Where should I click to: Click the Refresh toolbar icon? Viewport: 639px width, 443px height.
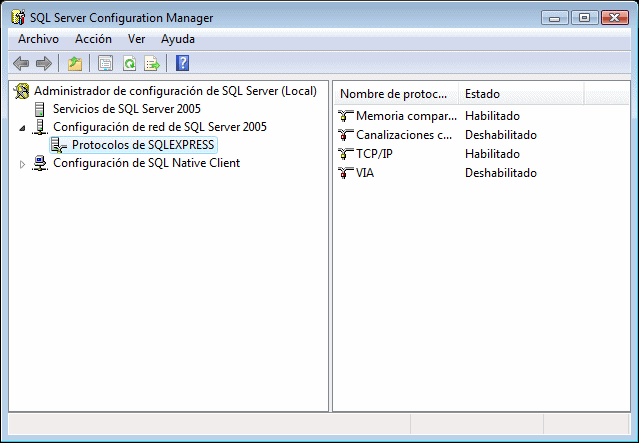pos(129,63)
